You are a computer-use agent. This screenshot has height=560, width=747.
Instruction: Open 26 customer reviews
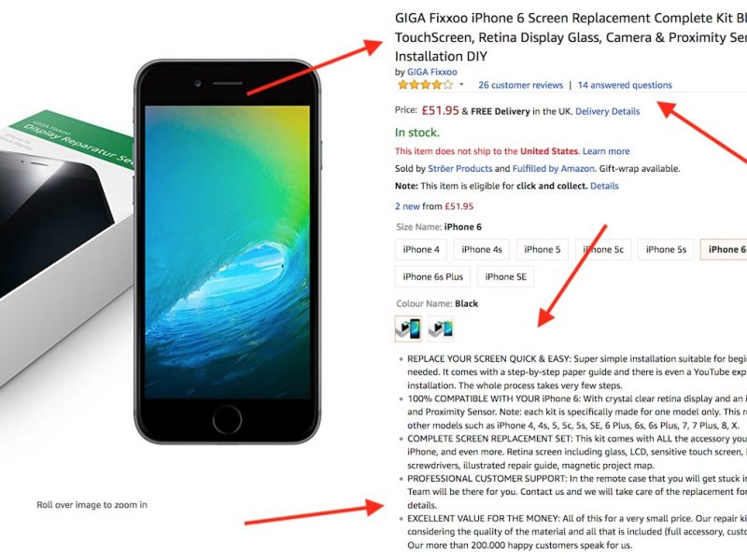520,85
